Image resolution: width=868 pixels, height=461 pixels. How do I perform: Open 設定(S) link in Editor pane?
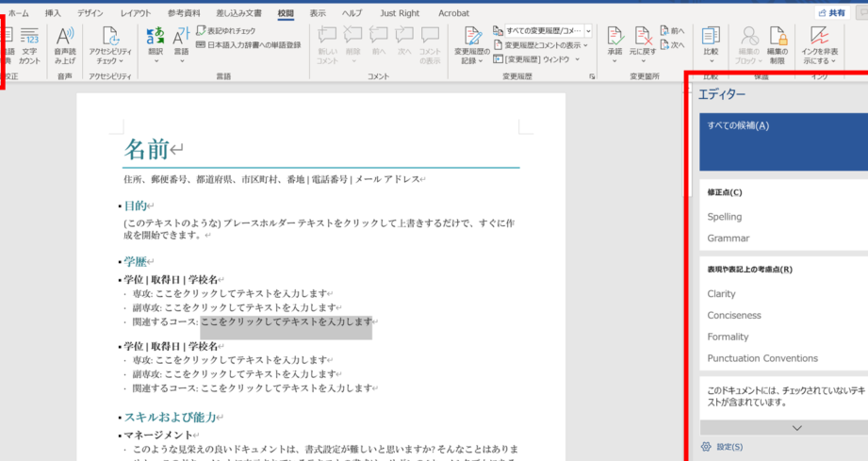pyautogui.click(x=729, y=447)
